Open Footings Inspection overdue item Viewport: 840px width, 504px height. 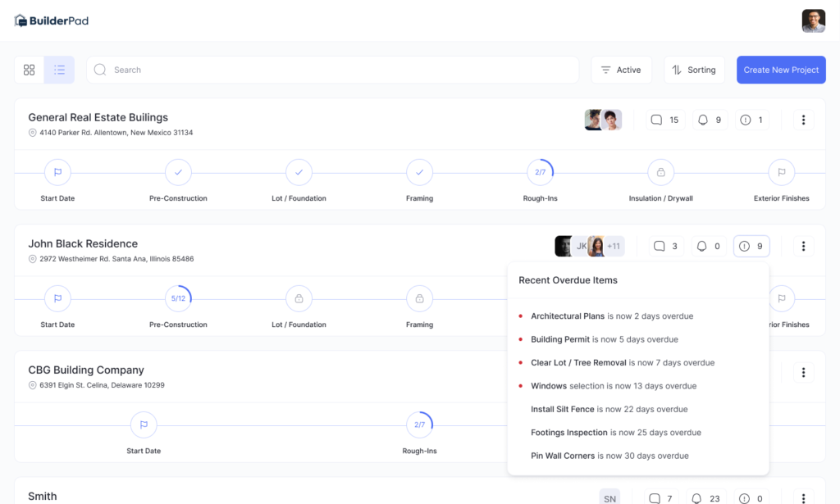pos(615,433)
